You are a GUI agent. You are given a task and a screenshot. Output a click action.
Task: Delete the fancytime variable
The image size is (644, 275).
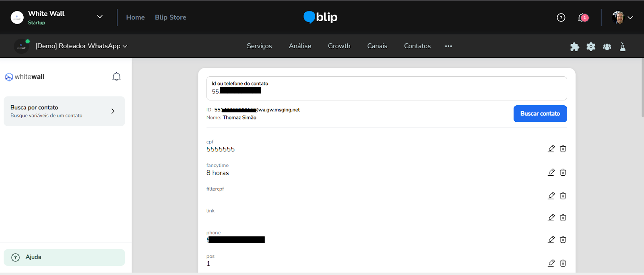tap(563, 172)
